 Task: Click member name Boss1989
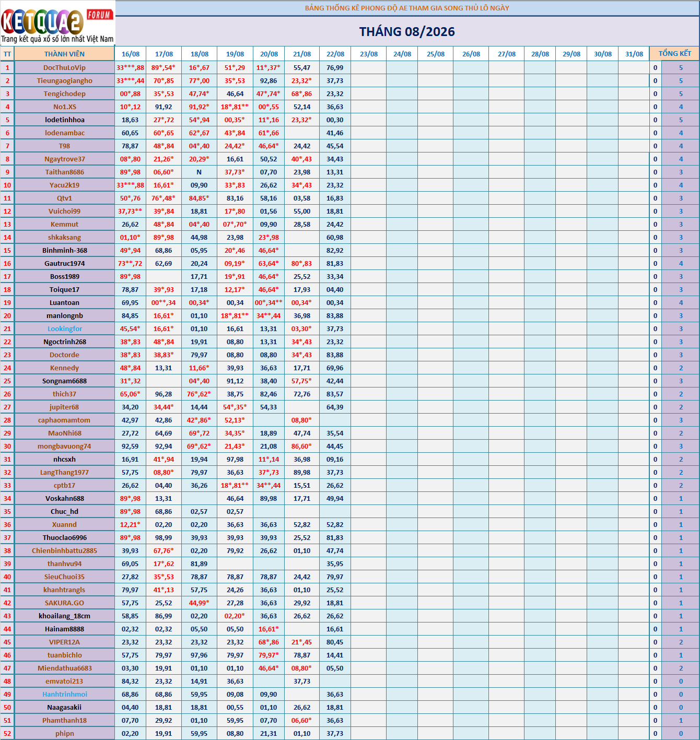(64, 276)
